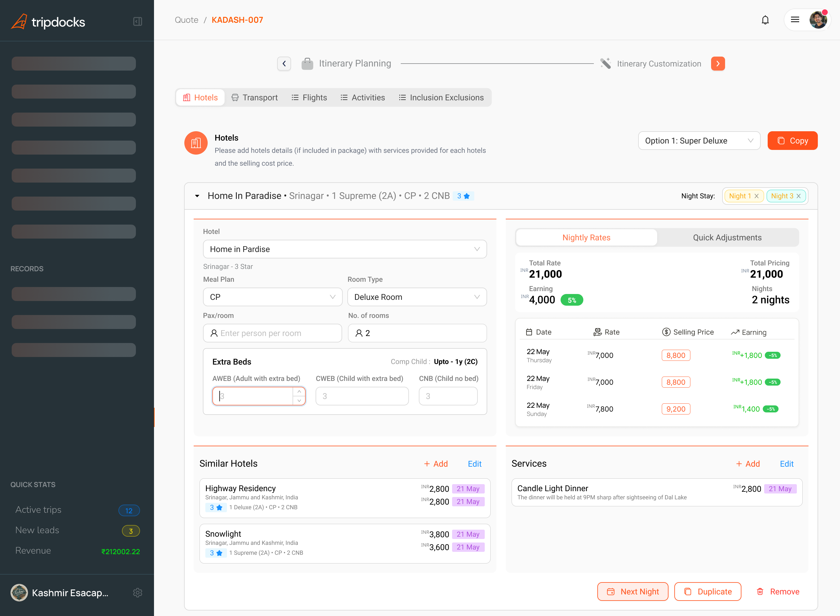The height and width of the screenshot is (616, 840).
Task: Click the Hotels section building icon
Action: coord(196,143)
